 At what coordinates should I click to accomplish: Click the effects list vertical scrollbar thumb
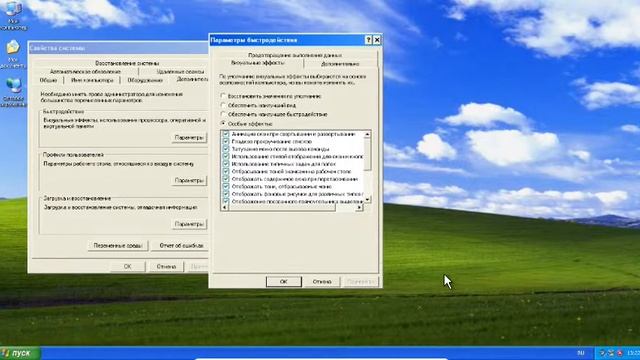pos(367,154)
